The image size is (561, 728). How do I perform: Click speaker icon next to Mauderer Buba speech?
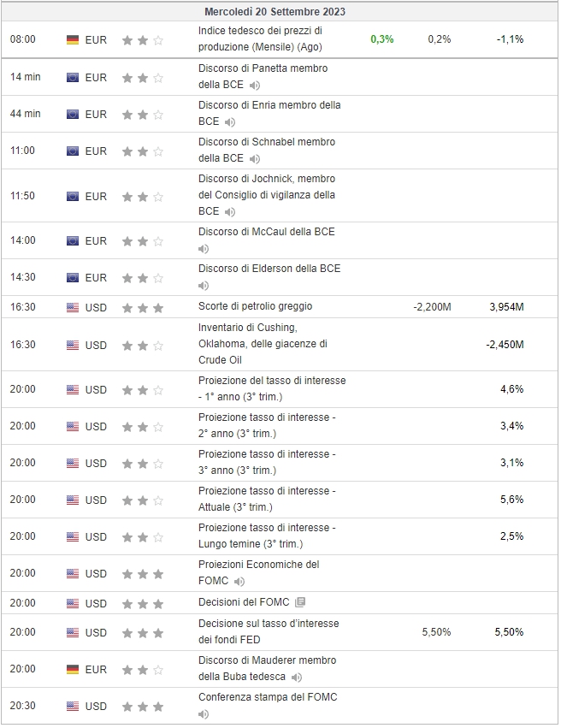coord(297,678)
